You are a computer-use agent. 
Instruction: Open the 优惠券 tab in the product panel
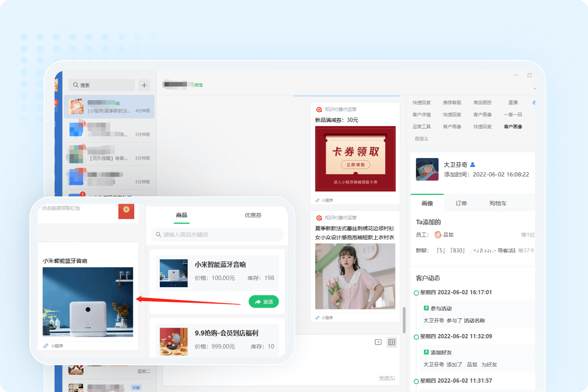(254, 215)
